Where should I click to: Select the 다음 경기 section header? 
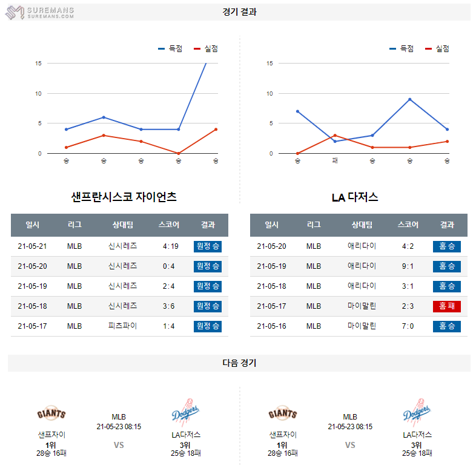[x=239, y=363]
